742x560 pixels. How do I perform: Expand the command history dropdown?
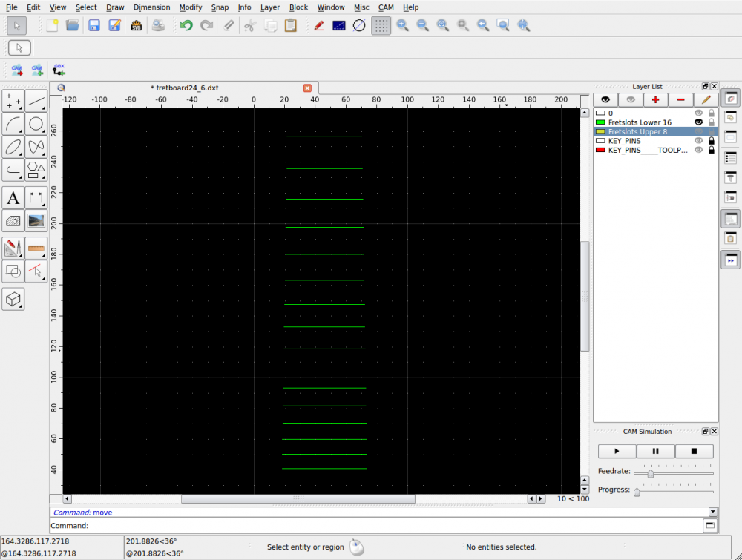(713, 512)
